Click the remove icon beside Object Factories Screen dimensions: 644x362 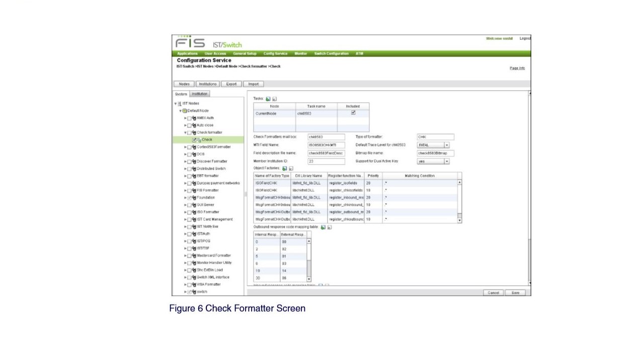point(291,168)
